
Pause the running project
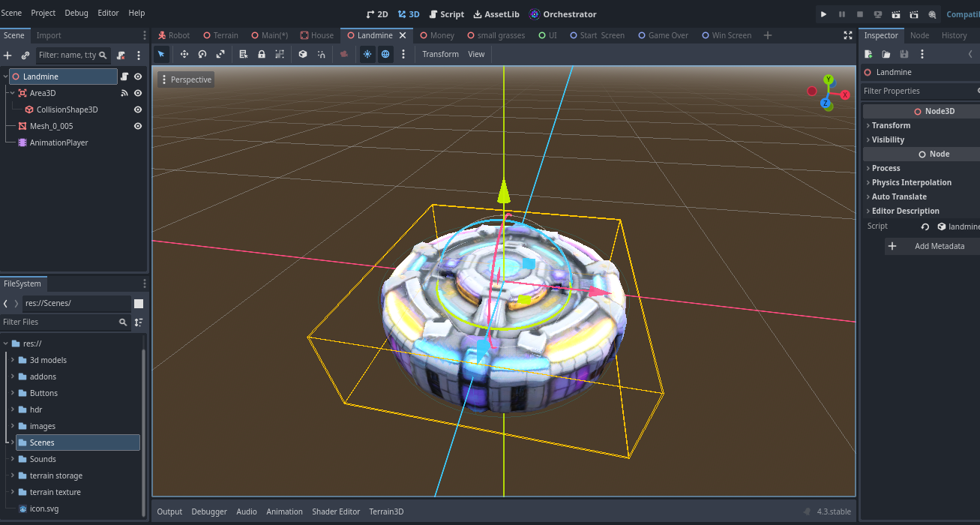(x=842, y=14)
